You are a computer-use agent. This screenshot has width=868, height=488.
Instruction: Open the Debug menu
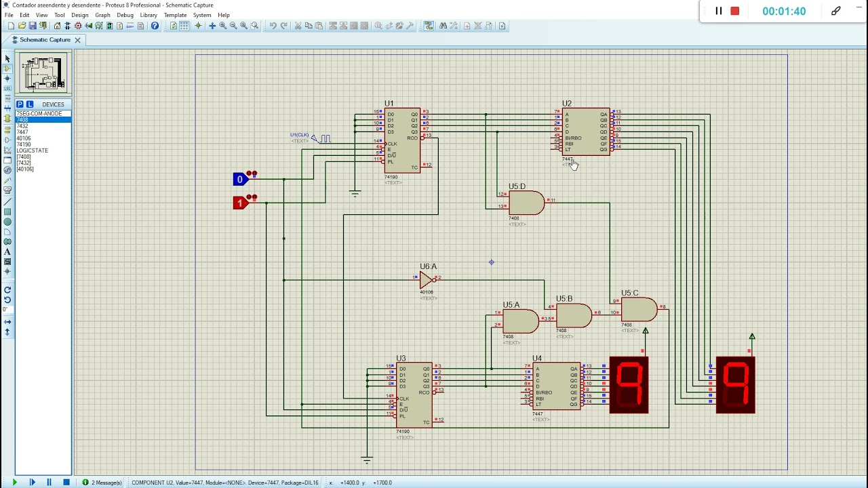(x=125, y=15)
